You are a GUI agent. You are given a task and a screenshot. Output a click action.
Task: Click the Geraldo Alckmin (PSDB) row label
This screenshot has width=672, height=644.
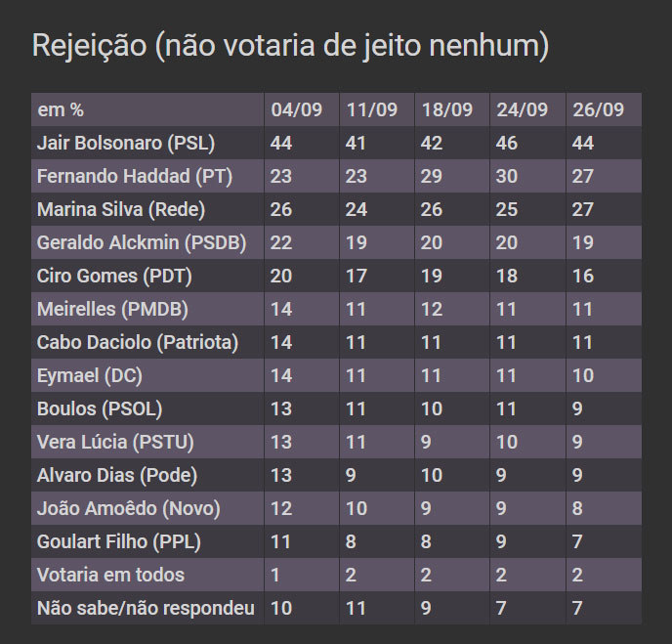(142, 243)
